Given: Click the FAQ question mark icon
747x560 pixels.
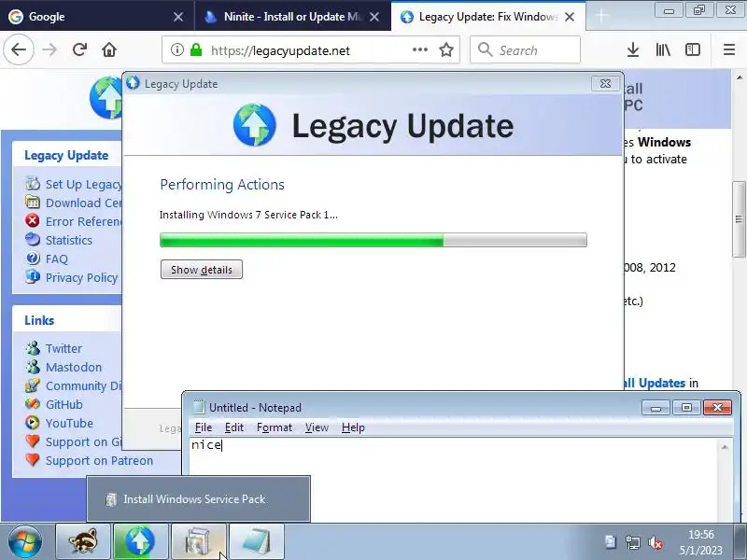Looking at the screenshot, I should point(33,259).
